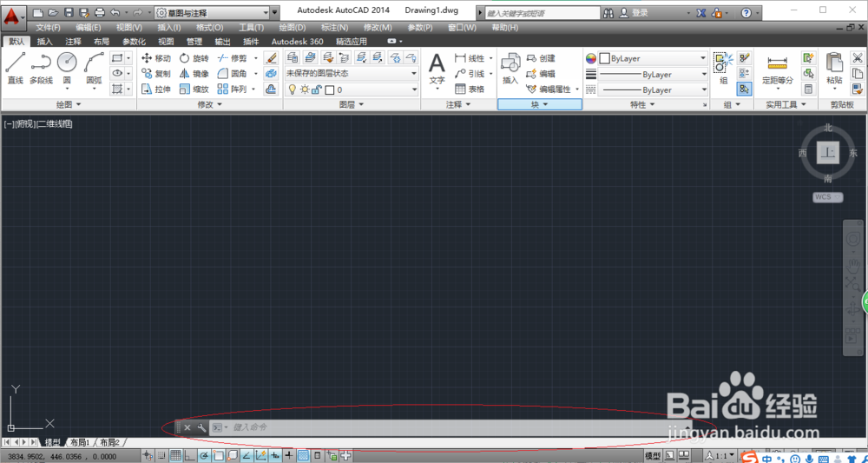Toggle Snap Mode in status bar

161,456
